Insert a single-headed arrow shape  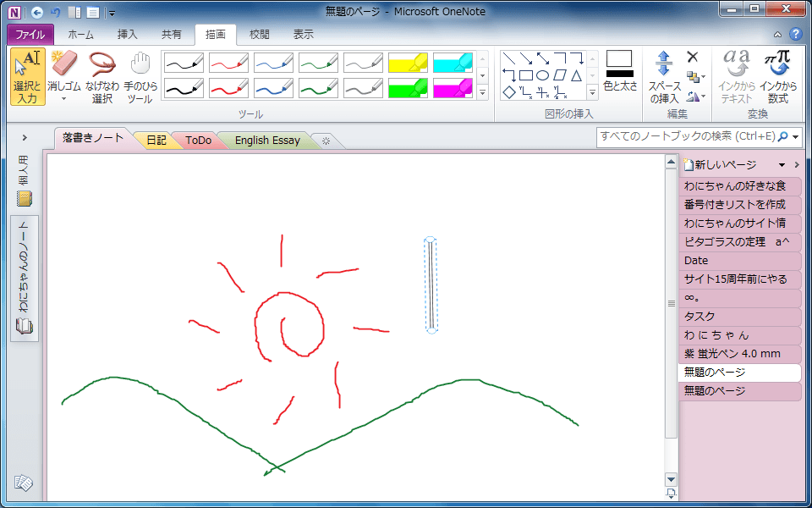point(526,58)
